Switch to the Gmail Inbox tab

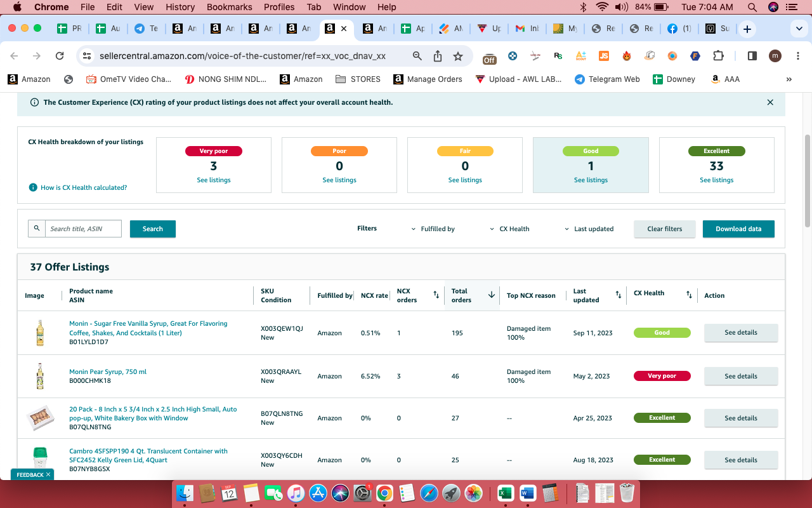tap(526, 29)
